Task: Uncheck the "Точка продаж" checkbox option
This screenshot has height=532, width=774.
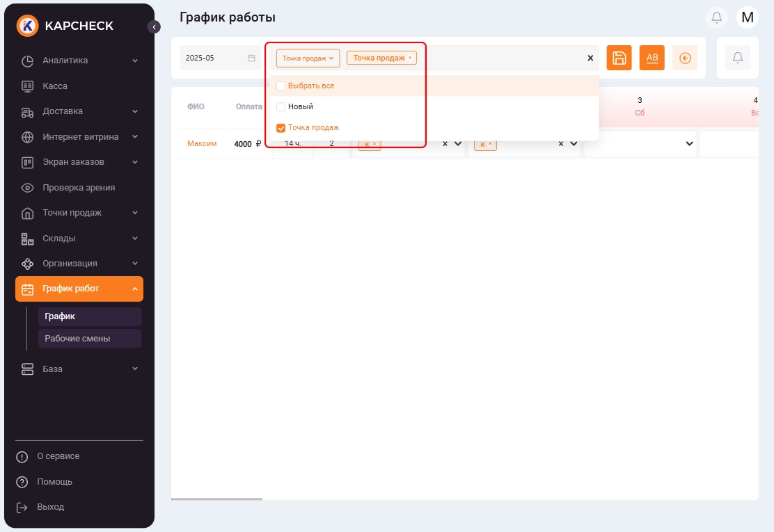Action: (x=281, y=128)
